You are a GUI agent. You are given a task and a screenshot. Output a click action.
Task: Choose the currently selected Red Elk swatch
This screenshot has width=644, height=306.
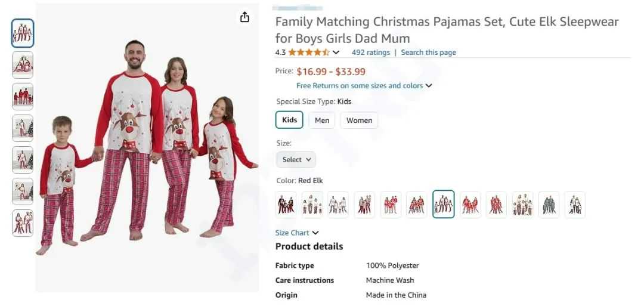444,205
